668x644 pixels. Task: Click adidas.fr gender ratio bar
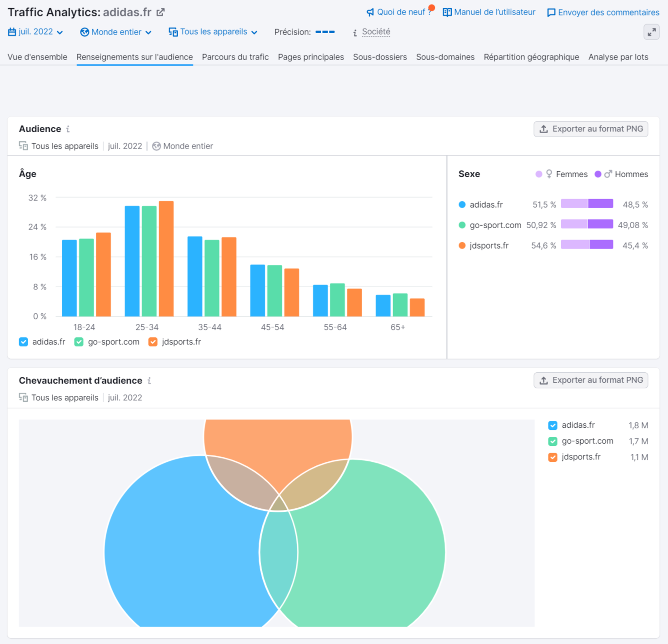587,204
